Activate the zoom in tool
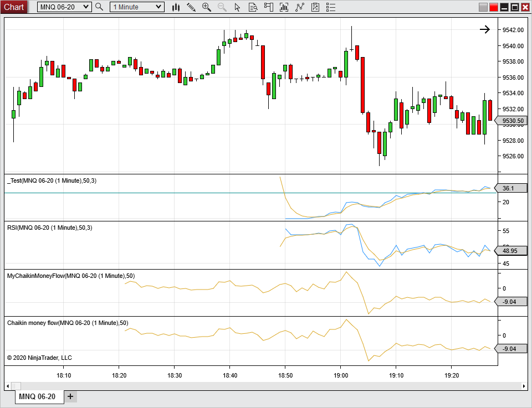This screenshot has height=408, width=532. pyautogui.click(x=206, y=7)
